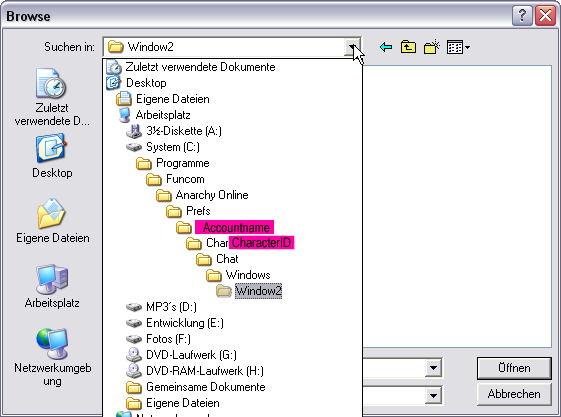The height and width of the screenshot is (417, 561).
Task: Create a new folder icon
Action: click(431, 47)
